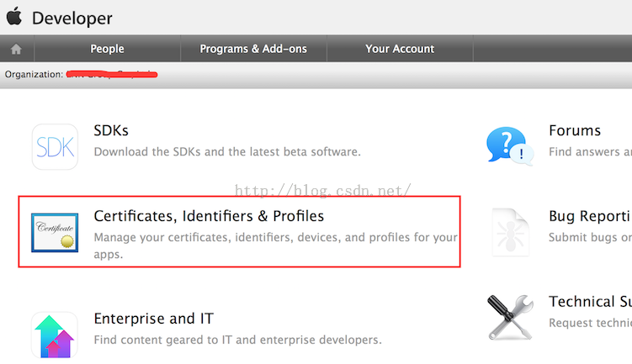The image size is (632, 364).
Task: Click the Certificate ribbon icon
Action: 55,233
